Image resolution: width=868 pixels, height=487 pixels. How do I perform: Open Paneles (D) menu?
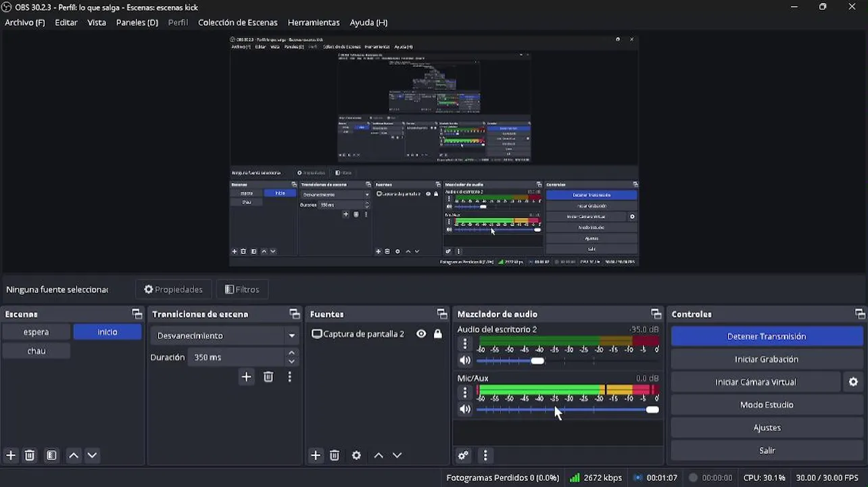[137, 22]
